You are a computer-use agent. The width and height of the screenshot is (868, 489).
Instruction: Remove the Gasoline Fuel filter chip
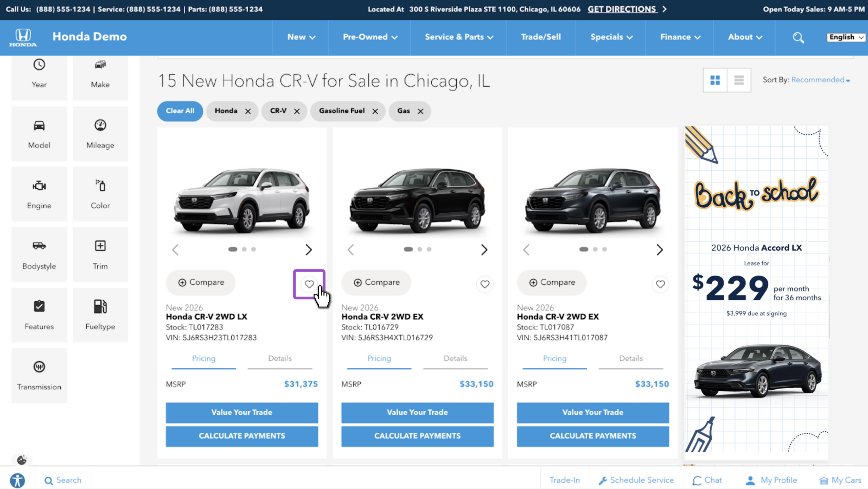375,111
